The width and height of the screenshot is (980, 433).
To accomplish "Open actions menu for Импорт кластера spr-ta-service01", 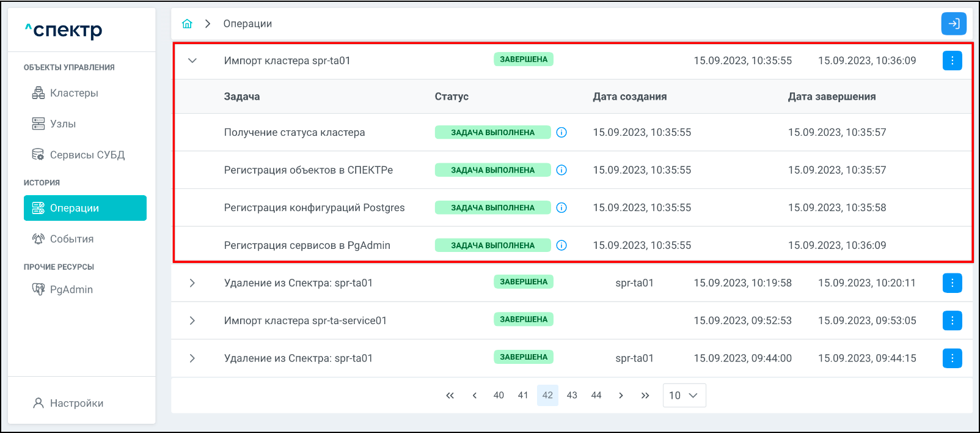I will pyautogui.click(x=952, y=320).
